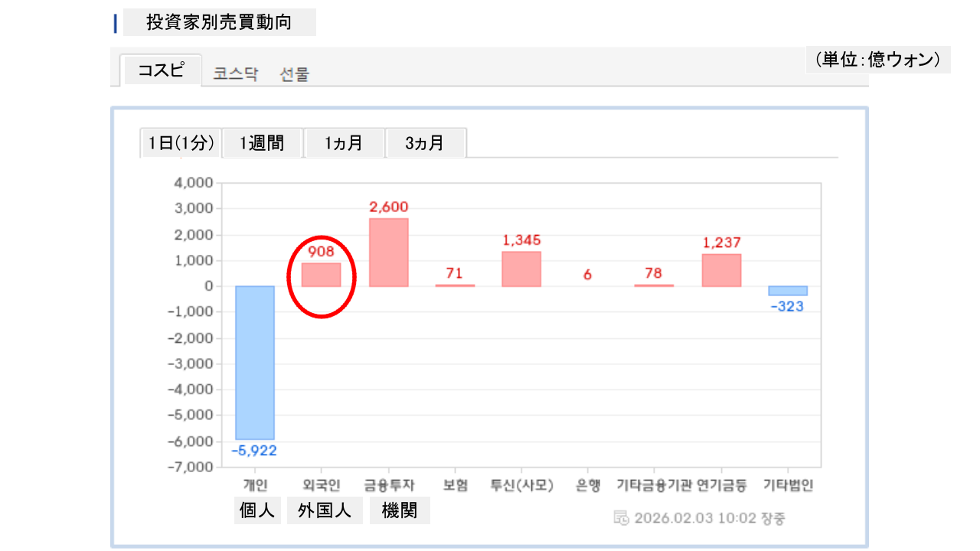980x551 pixels.
Task: Click the clock icon beside the 2026.02.03 timestamp
Action: 622,518
